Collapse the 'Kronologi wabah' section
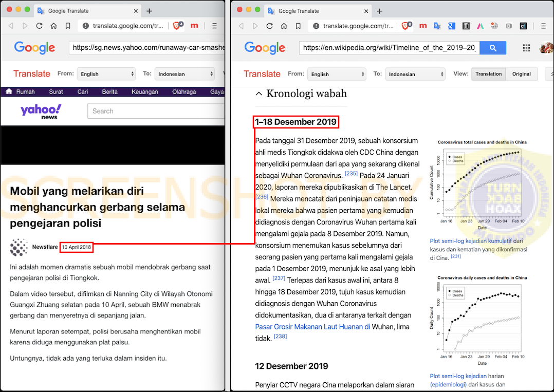This screenshot has width=554, height=392. point(258,94)
